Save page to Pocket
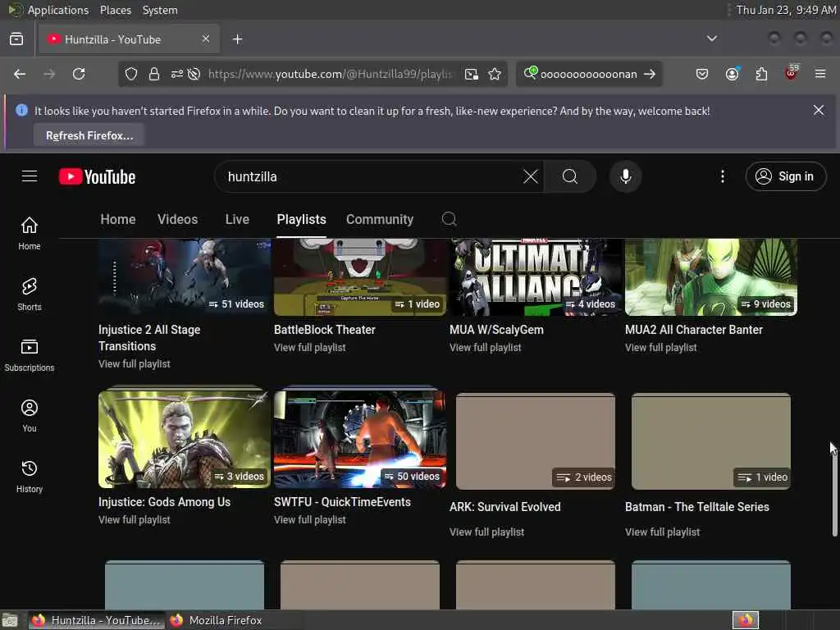Image resolution: width=840 pixels, height=630 pixels. tap(702, 74)
